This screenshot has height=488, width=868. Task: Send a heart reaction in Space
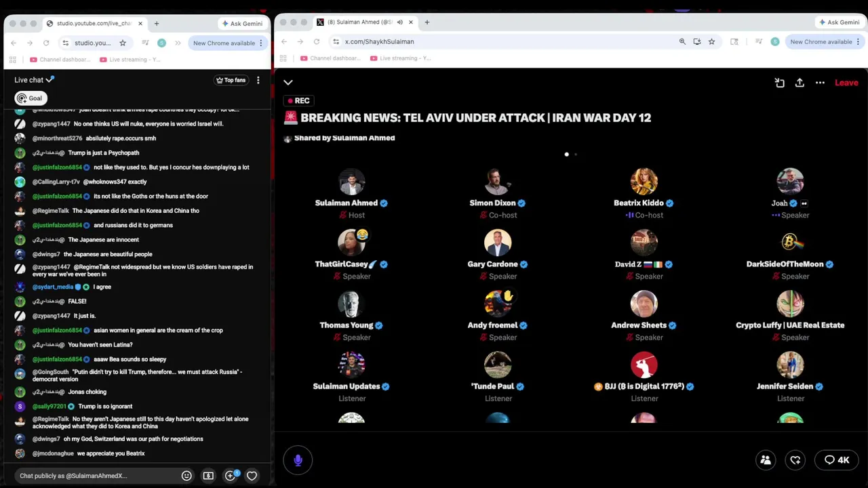pos(795,460)
